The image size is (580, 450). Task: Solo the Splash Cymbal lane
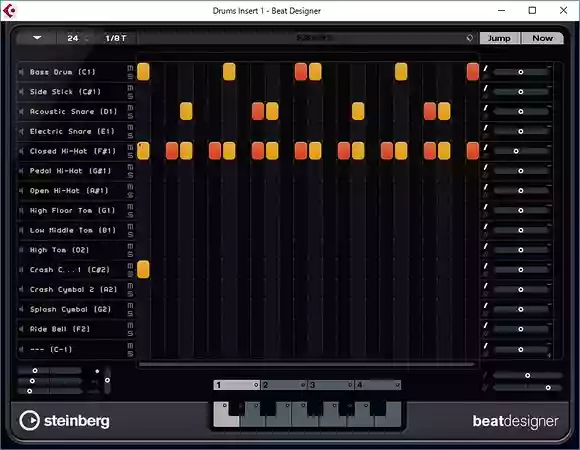click(130, 314)
